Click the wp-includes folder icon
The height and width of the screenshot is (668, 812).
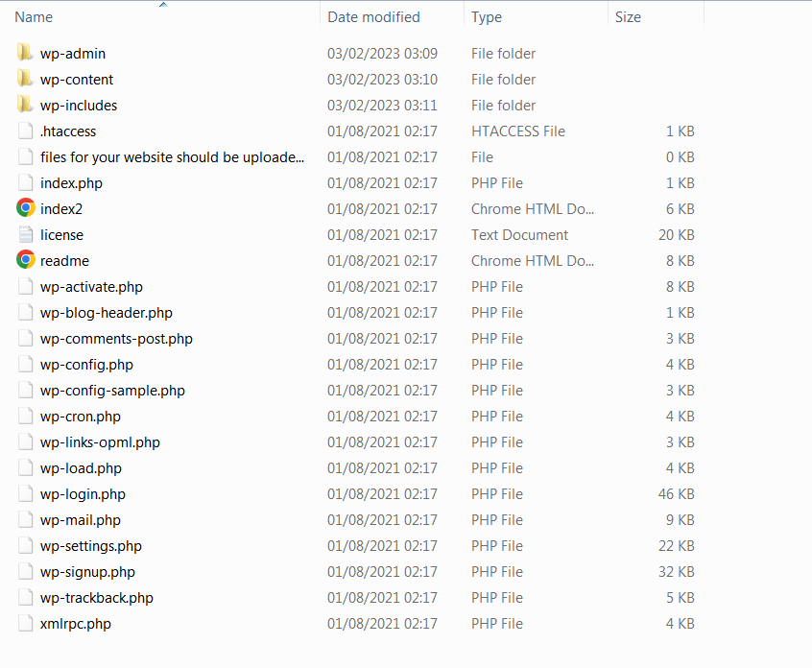point(25,106)
